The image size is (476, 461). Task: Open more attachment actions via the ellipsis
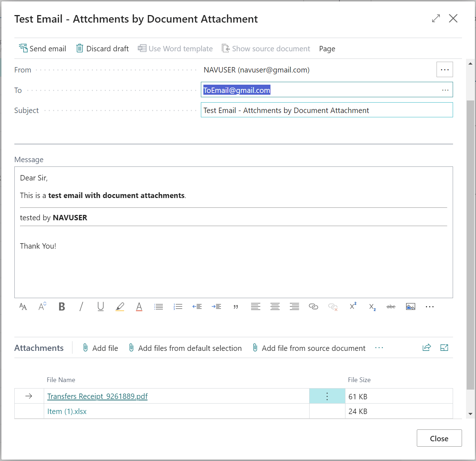pos(379,348)
